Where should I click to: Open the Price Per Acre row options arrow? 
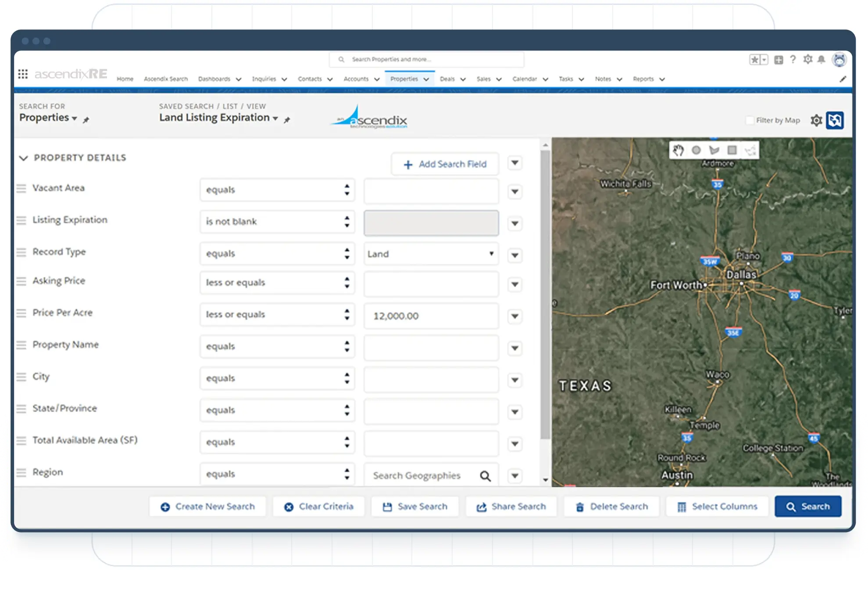(515, 316)
